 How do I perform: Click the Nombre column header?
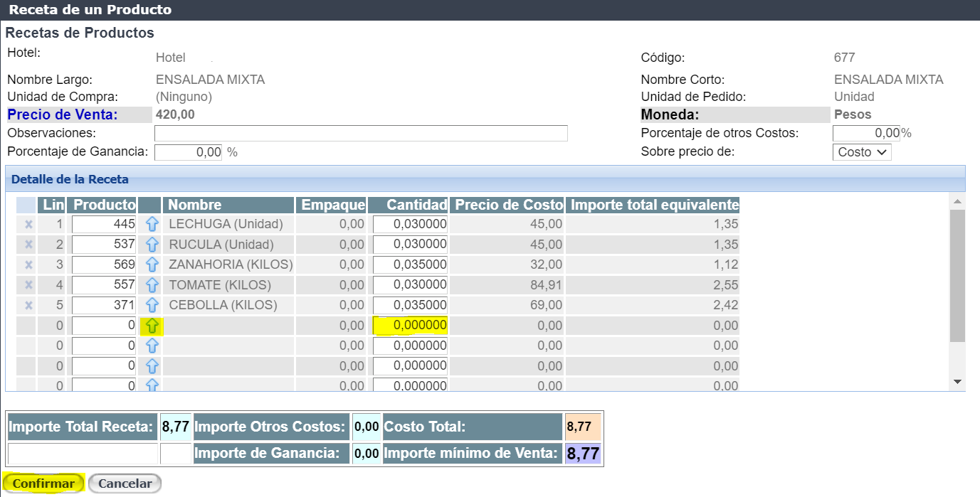click(x=228, y=205)
